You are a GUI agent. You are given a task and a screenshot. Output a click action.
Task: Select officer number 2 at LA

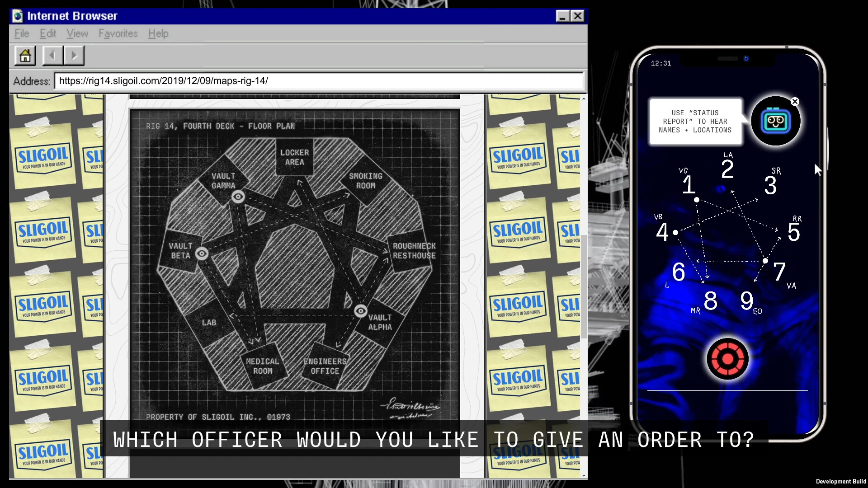(x=727, y=169)
